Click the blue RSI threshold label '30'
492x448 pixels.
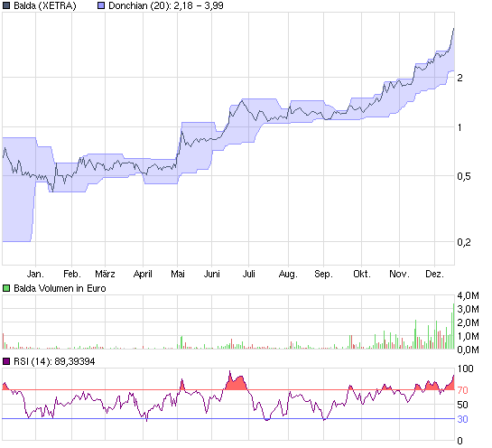click(462, 419)
